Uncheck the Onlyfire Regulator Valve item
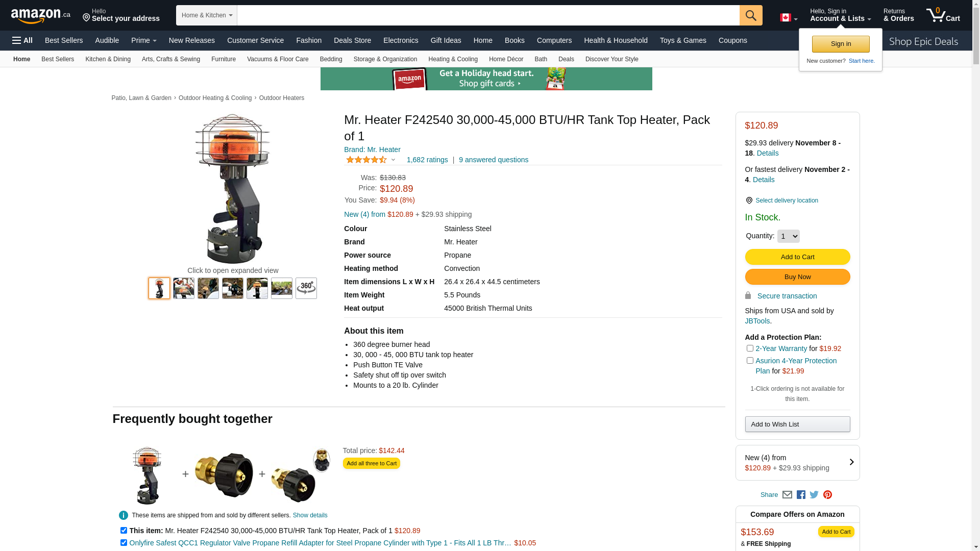 124,543
